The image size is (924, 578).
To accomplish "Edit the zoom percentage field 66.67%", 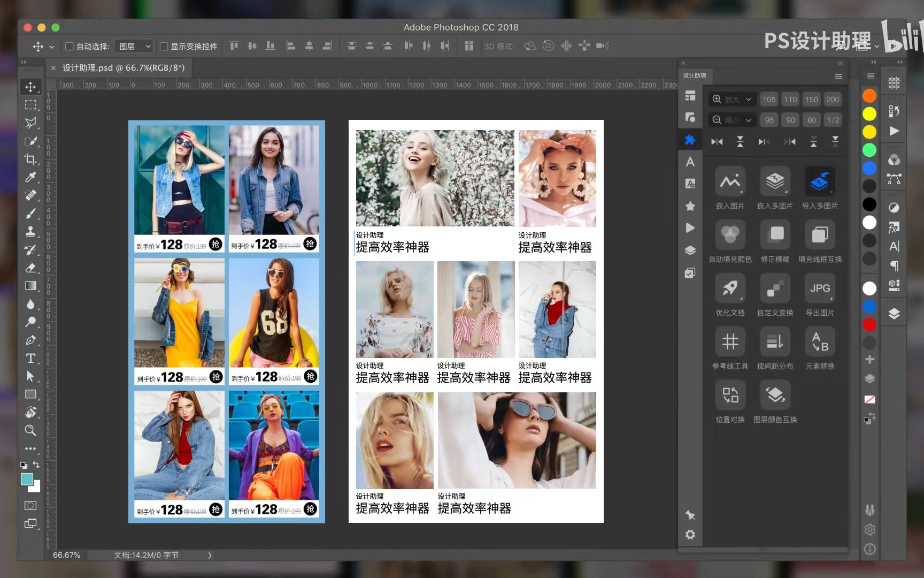I will tap(66, 556).
